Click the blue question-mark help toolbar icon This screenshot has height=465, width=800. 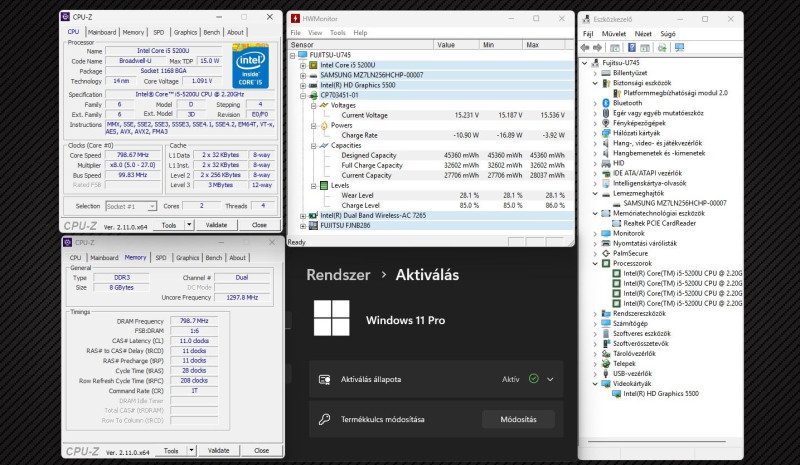(632, 47)
